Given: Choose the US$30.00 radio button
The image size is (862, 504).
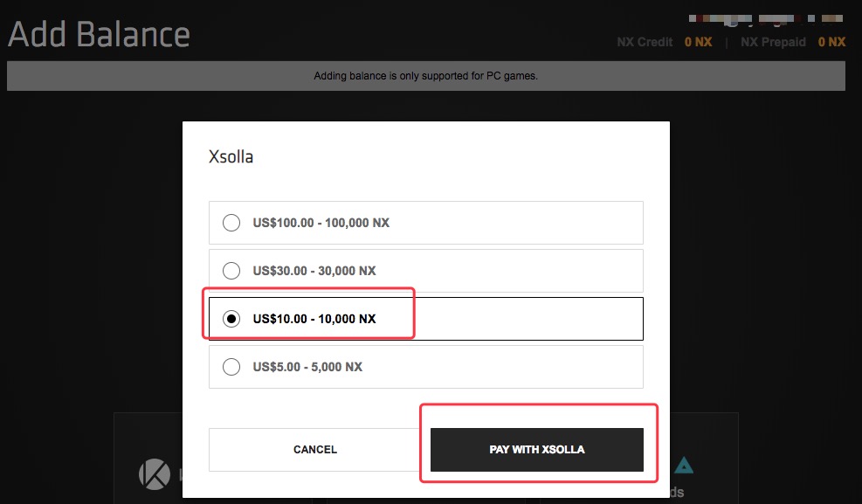Looking at the screenshot, I should pyautogui.click(x=231, y=271).
